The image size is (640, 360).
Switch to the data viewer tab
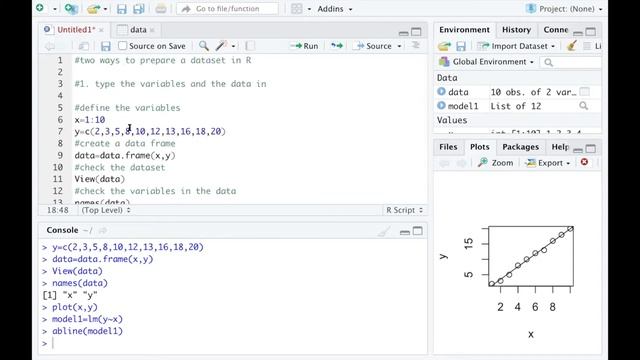(138, 29)
